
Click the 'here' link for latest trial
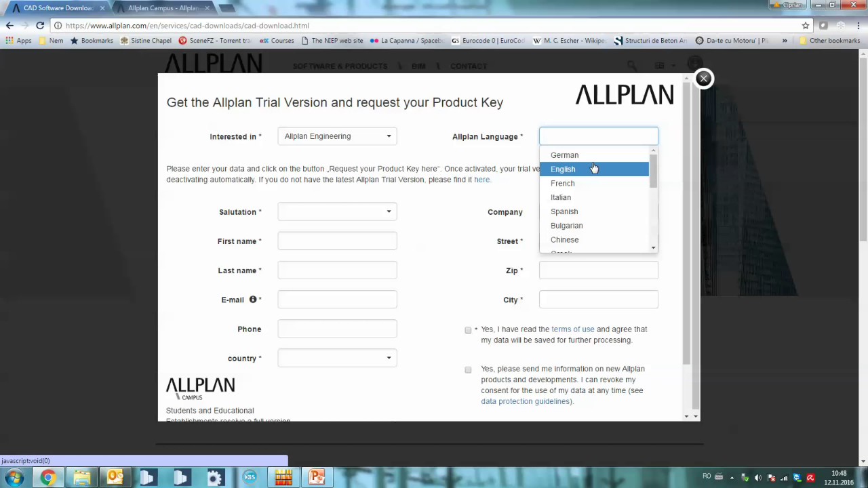481,180
